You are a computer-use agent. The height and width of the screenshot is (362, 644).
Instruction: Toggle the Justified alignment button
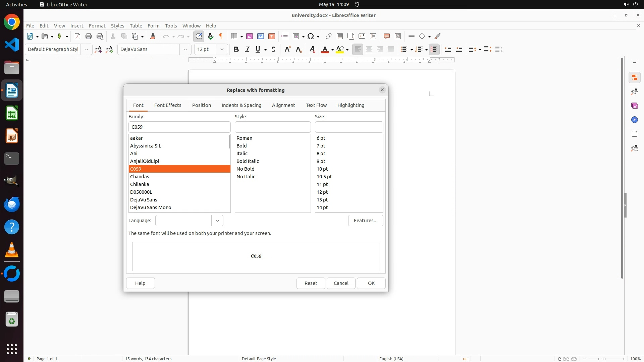[391, 49]
